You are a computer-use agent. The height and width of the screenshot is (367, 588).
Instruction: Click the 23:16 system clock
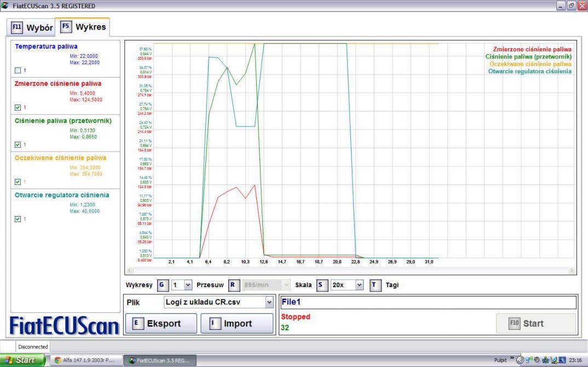tap(575, 360)
